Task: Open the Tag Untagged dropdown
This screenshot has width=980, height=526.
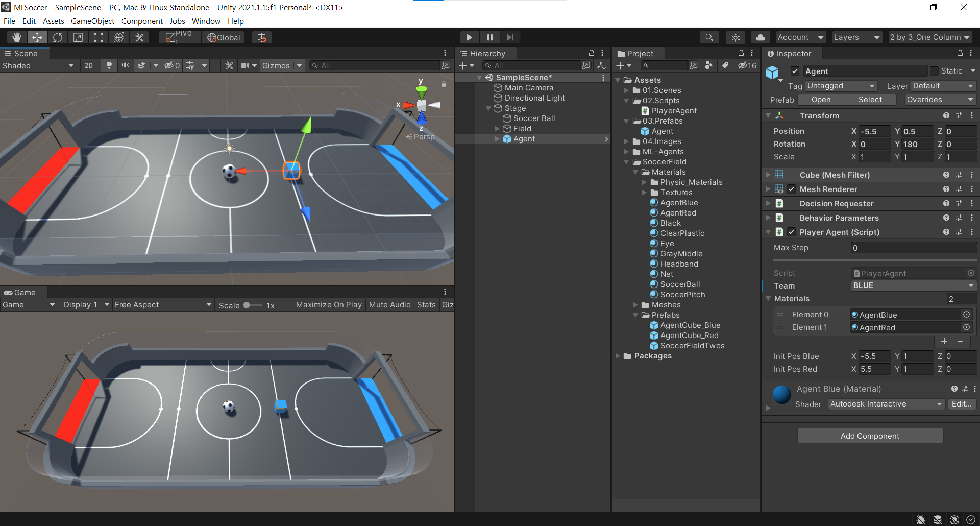Action: click(841, 86)
